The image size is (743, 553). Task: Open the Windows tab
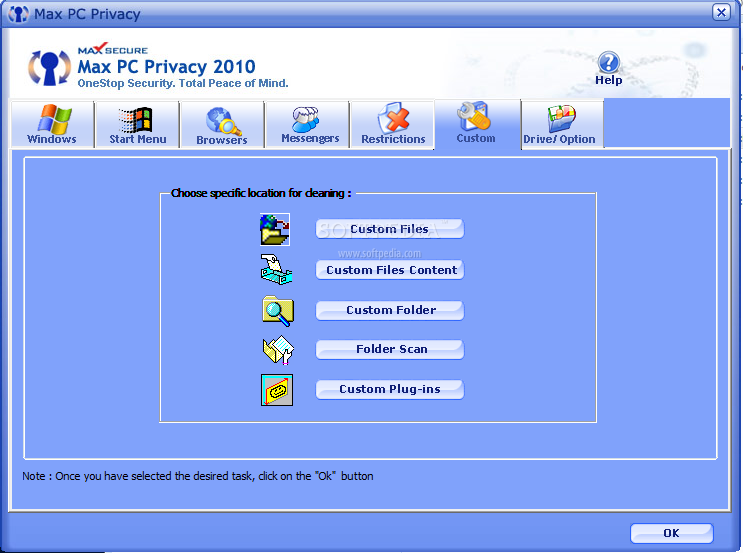pos(52,125)
